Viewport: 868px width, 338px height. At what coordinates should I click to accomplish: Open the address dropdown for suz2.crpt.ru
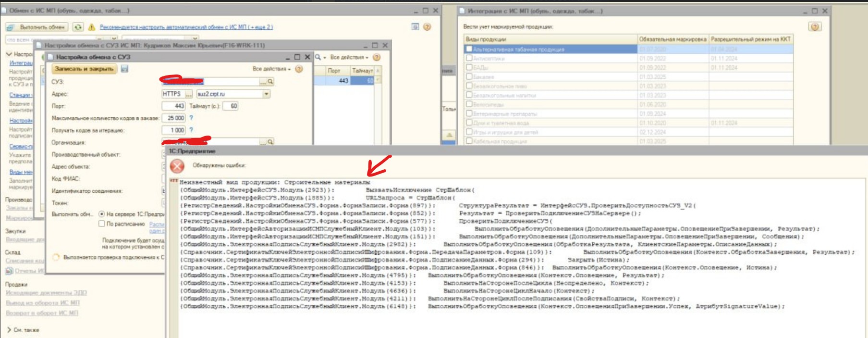pos(266,94)
